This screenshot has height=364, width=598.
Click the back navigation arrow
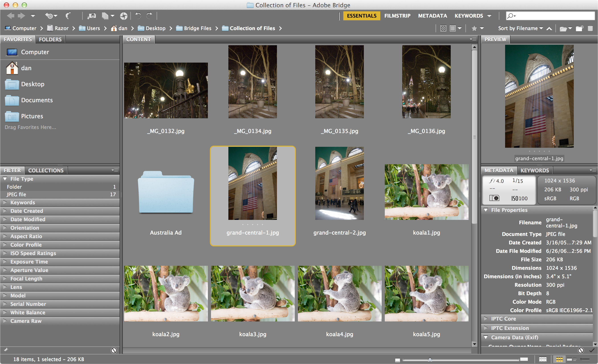[x=10, y=16]
